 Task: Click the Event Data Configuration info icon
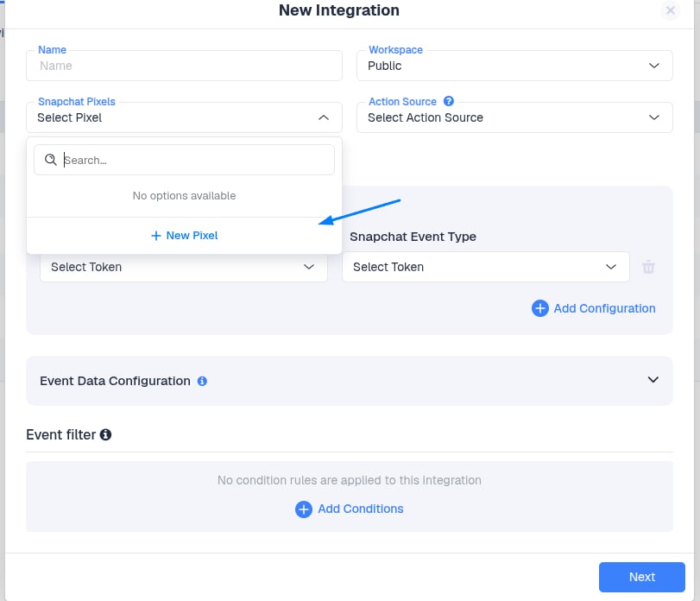[x=202, y=381]
